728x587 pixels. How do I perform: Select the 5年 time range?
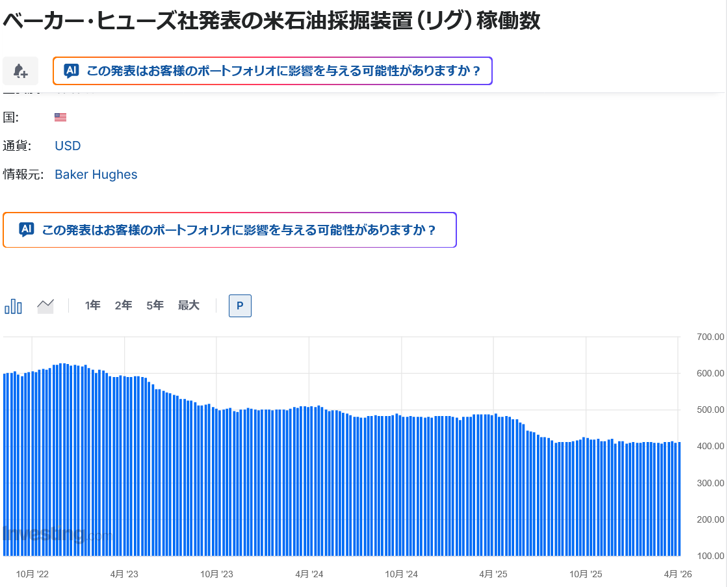pos(155,306)
